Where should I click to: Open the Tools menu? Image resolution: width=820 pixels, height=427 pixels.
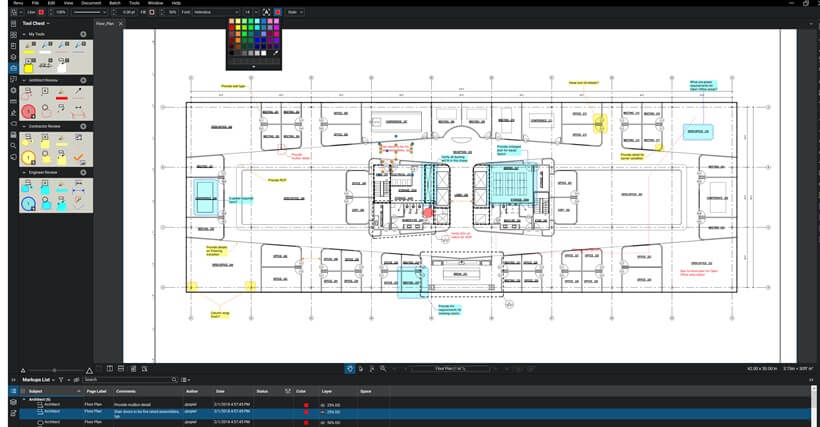coord(134,3)
